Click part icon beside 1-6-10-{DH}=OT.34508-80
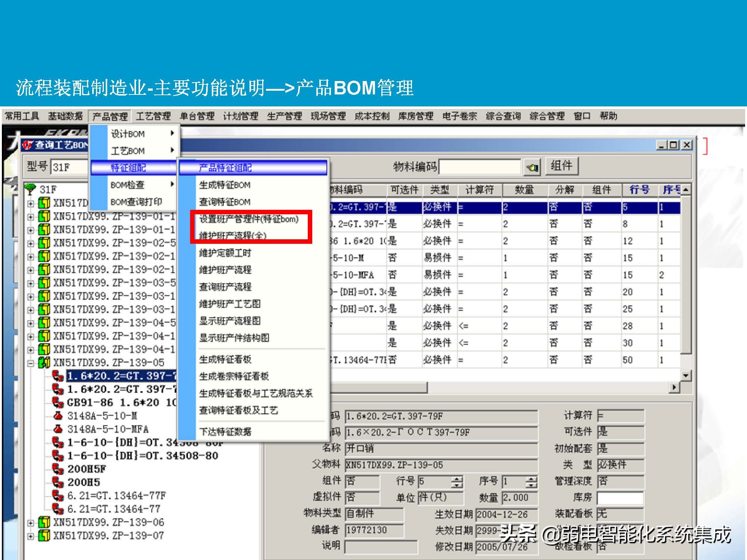Viewport: 747px width, 560px height. tap(58, 455)
